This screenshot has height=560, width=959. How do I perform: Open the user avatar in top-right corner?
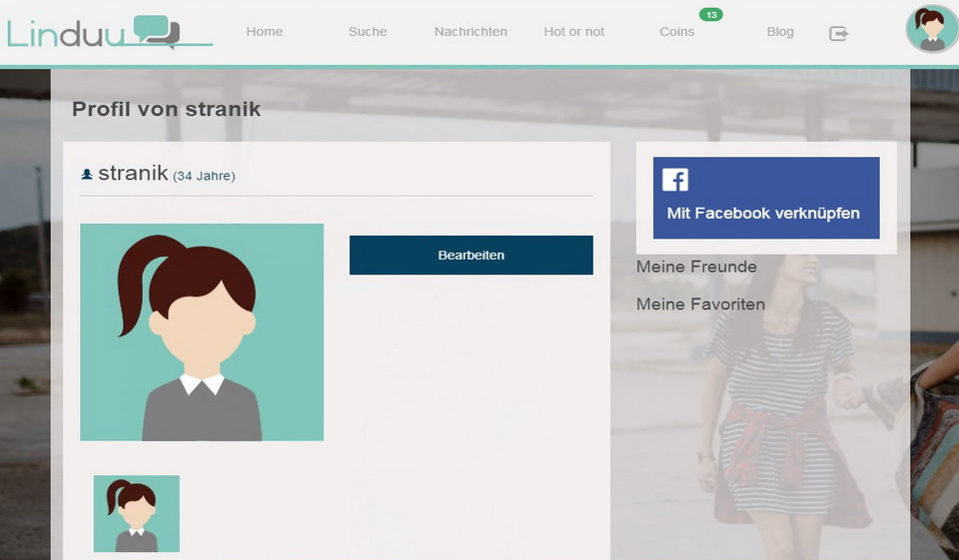(931, 30)
